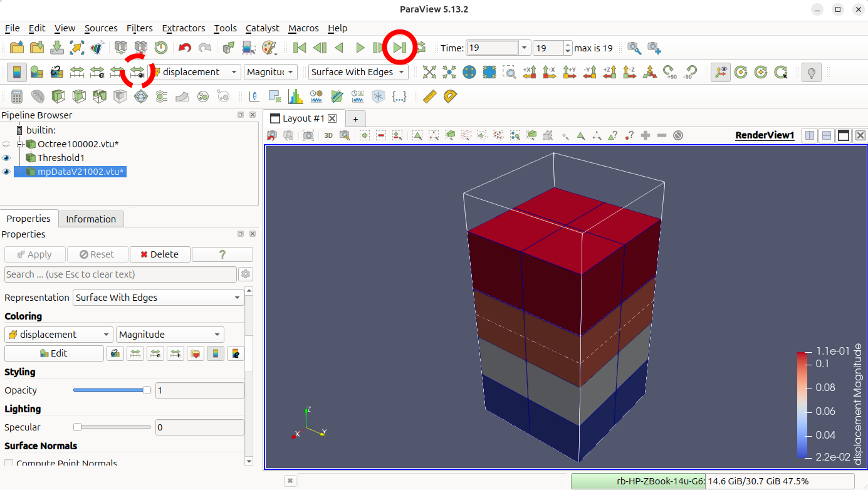Click the Opacity slider

point(112,390)
